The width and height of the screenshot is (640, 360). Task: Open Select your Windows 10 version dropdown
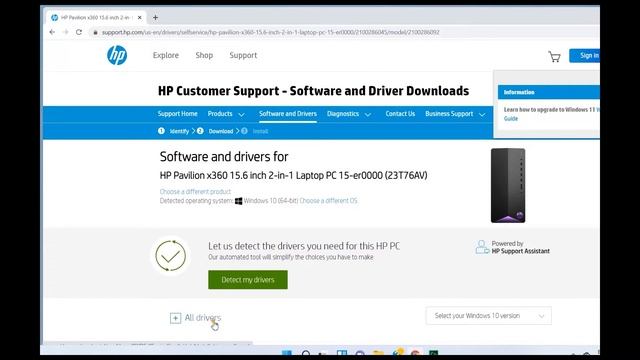(489, 316)
